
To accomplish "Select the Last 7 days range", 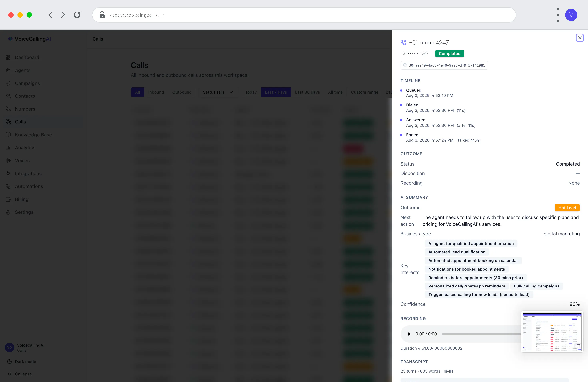I will 276,92.
